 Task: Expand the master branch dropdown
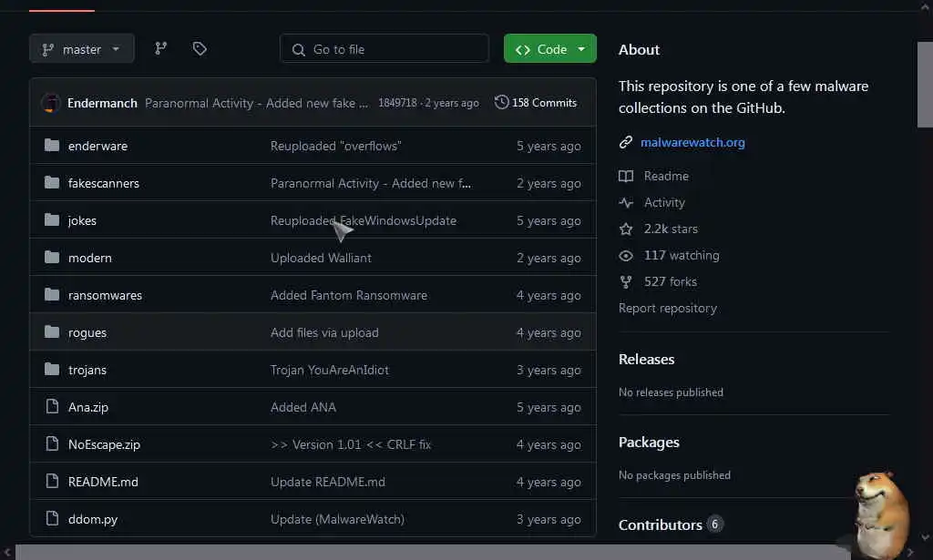(x=82, y=49)
